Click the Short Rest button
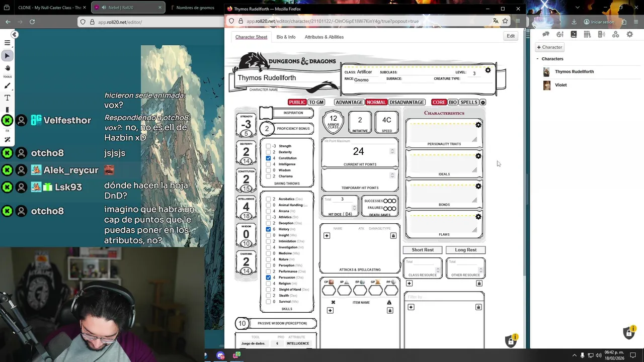Image resolution: width=644 pixels, height=362 pixels. tap(423, 250)
